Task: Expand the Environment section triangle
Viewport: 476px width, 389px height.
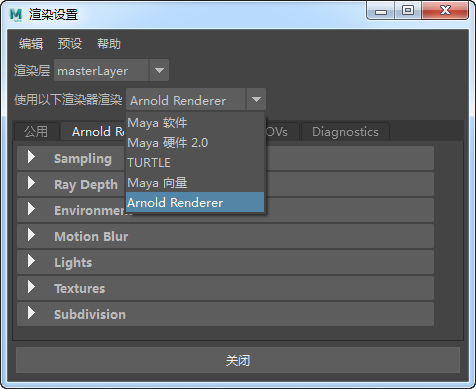Action: (31, 209)
